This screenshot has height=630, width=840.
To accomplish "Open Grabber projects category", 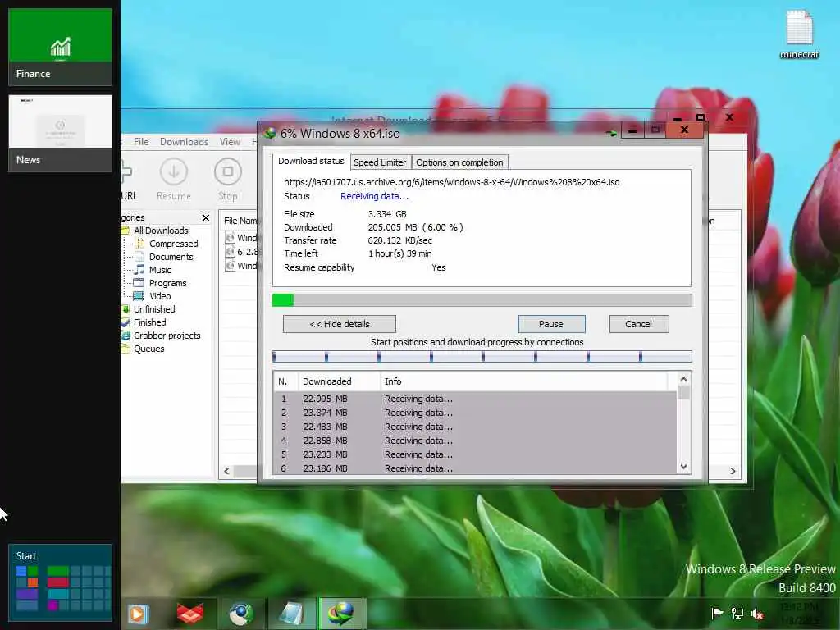I will (167, 336).
